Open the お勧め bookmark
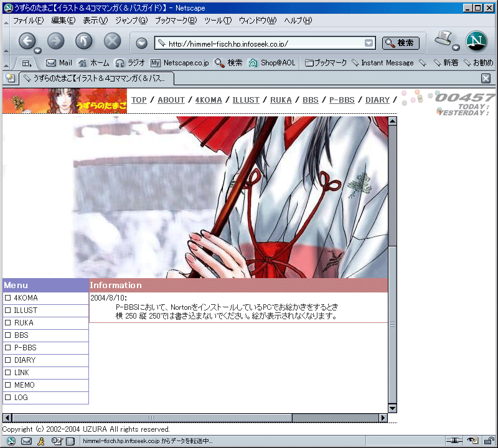Image resolution: width=498 pixels, height=448 pixels. (x=479, y=63)
